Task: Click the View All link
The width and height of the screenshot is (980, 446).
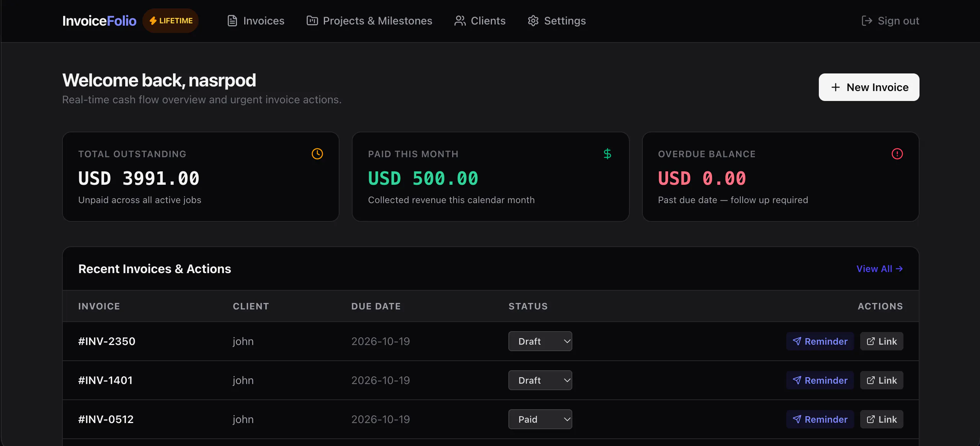Action: coord(880,269)
